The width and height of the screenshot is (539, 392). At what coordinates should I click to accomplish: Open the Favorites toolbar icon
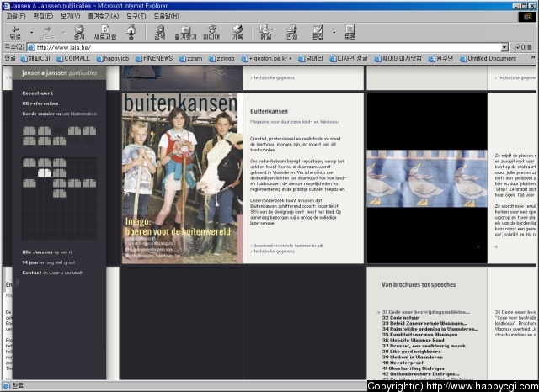(185, 32)
